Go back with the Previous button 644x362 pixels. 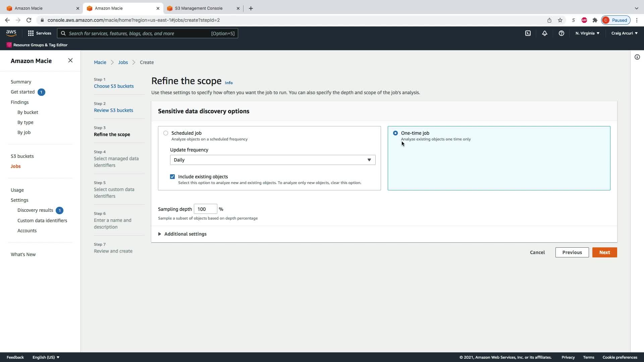(572, 252)
